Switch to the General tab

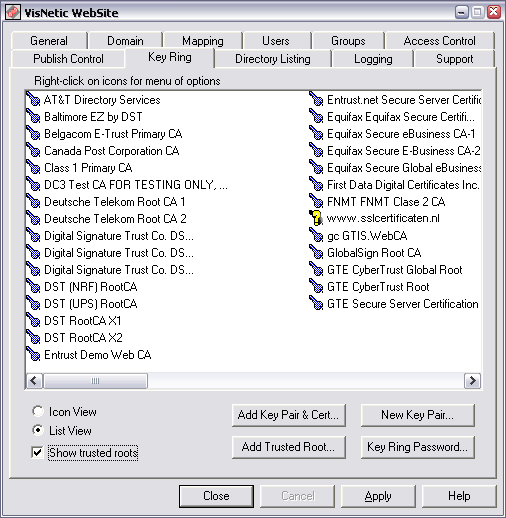click(49, 41)
